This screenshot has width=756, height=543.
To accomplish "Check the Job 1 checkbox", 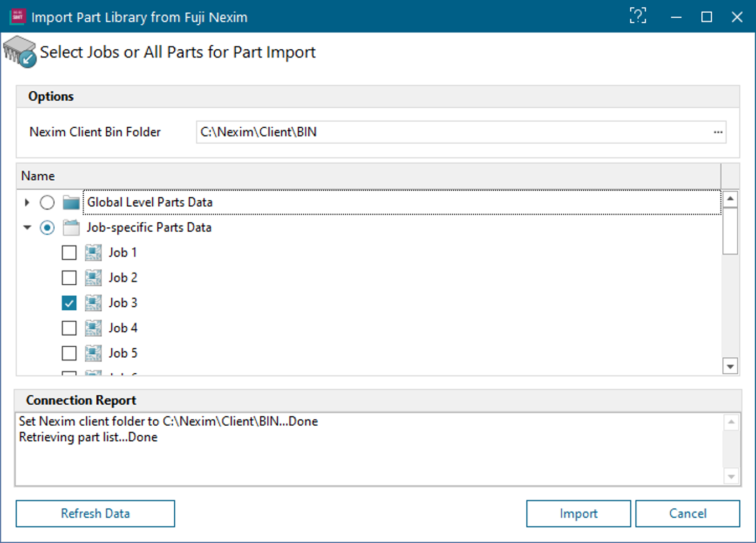I will click(69, 252).
